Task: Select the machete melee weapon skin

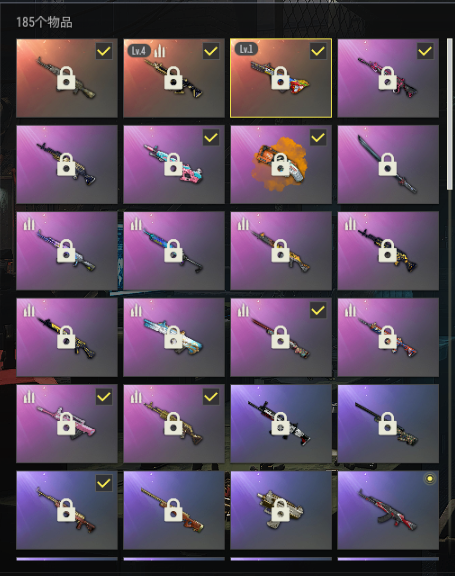Action: (388, 164)
